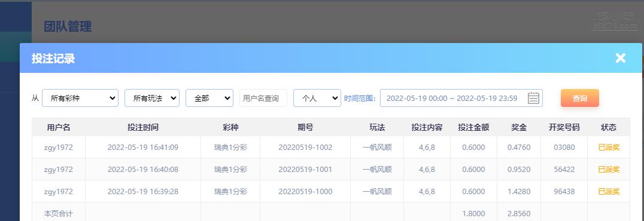The height and width of the screenshot is (221, 644).
Task: Click the date range field 2022-05-19
Action: [461, 98]
